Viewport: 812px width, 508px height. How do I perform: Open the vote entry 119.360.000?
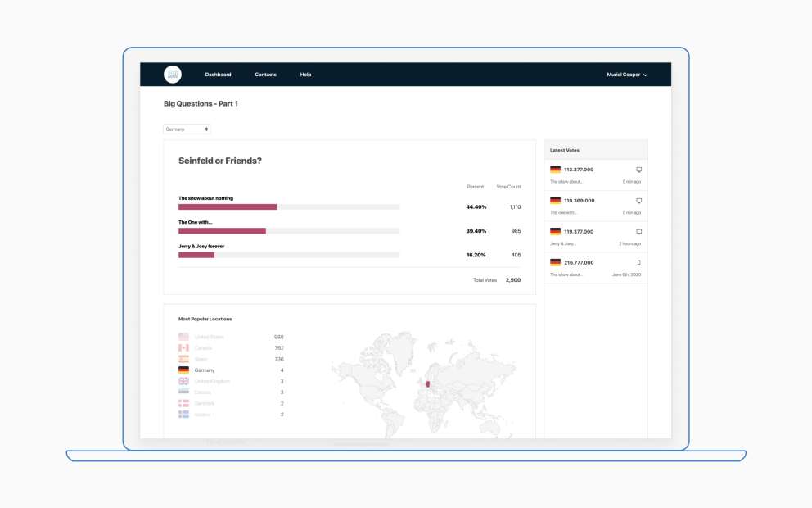click(x=596, y=206)
